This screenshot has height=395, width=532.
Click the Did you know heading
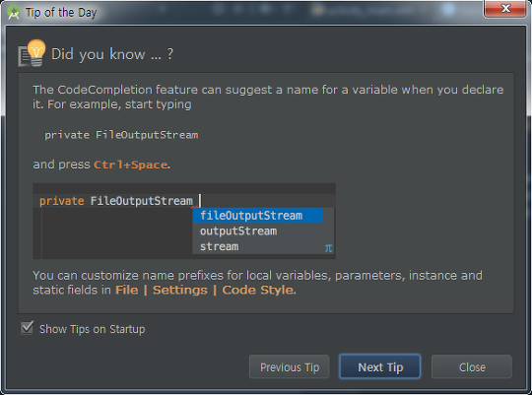(112, 54)
